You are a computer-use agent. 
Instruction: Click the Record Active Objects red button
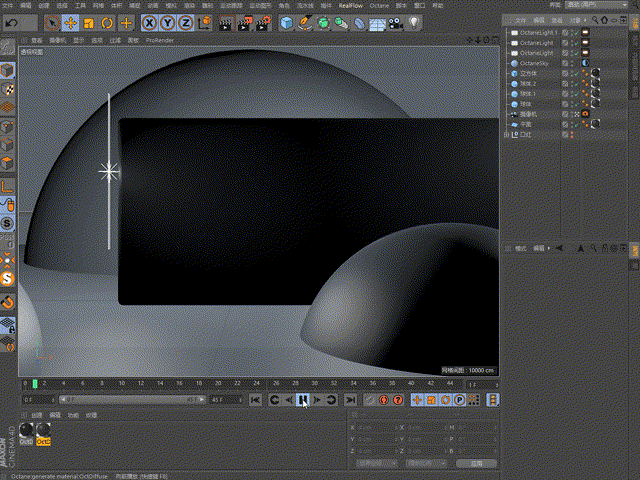pyautogui.click(x=383, y=400)
